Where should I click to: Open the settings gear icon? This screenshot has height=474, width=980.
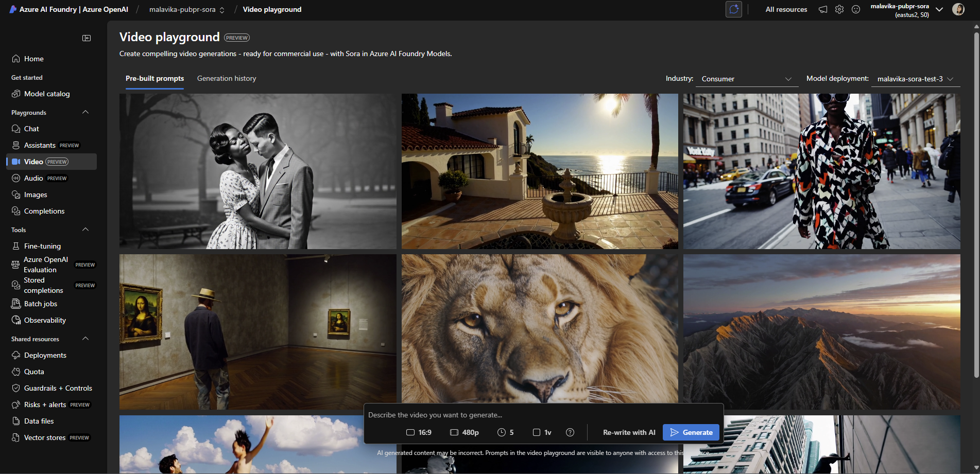pyautogui.click(x=839, y=9)
